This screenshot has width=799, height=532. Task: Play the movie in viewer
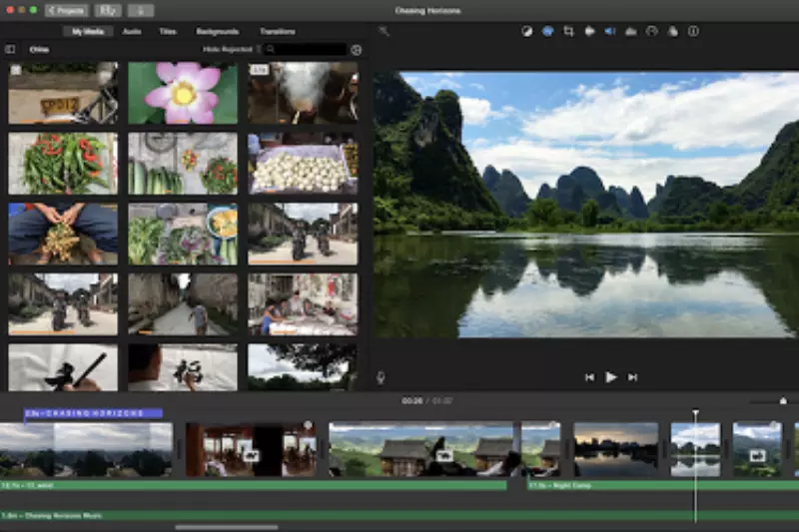[610, 377]
